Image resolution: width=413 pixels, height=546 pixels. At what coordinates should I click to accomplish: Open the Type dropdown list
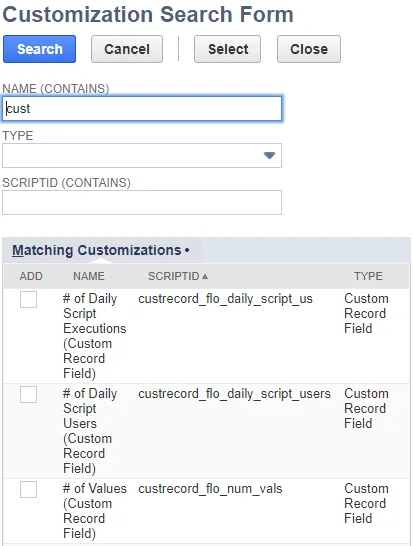142,155
